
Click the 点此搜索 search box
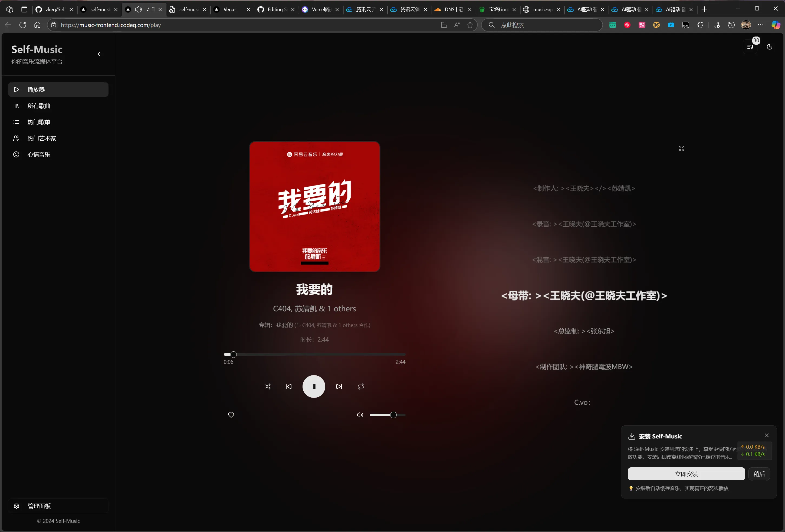(x=542, y=25)
